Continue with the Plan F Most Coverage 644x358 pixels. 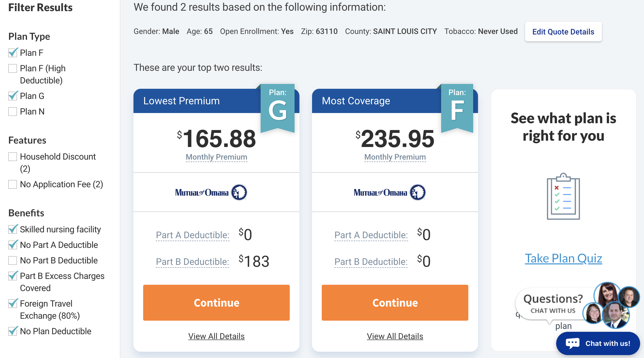click(x=395, y=302)
